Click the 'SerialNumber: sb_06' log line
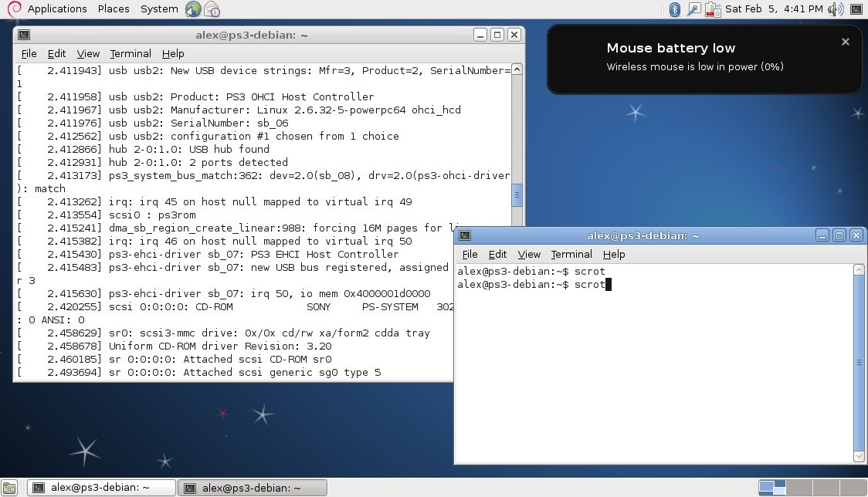 [x=153, y=123]
